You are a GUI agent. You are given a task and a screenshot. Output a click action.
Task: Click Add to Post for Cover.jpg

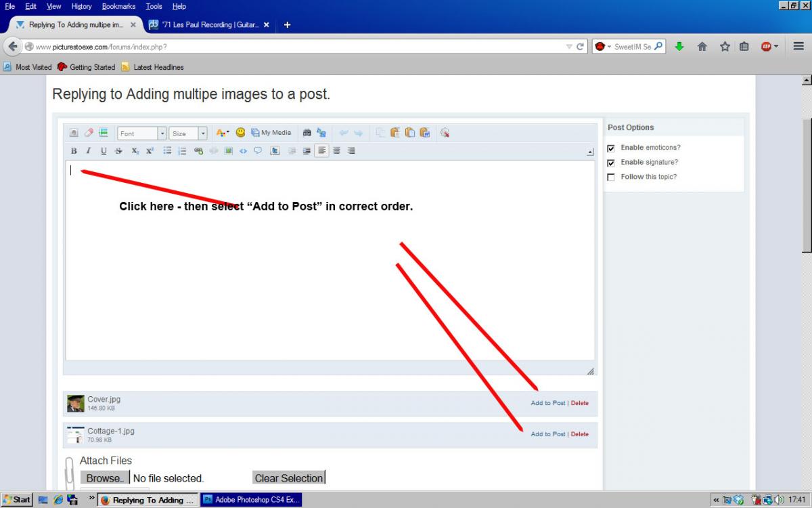click(547, 403)
